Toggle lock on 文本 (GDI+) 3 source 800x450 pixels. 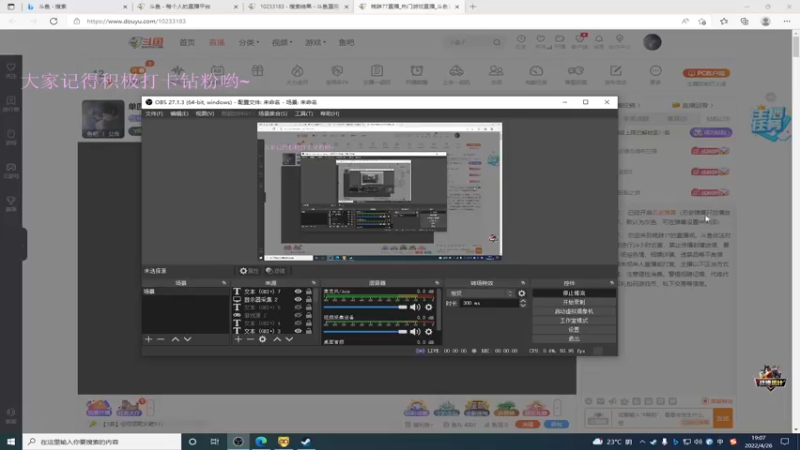click(309, 331)
